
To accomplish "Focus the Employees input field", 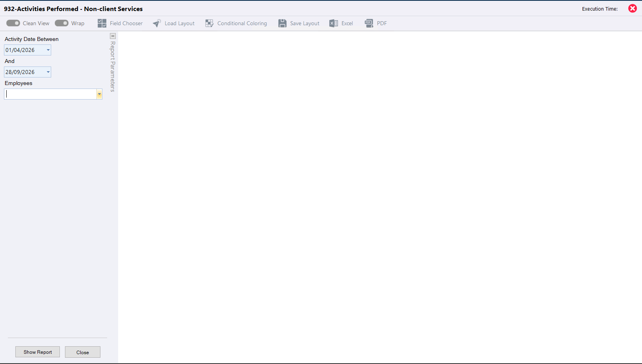I will 50,94.
